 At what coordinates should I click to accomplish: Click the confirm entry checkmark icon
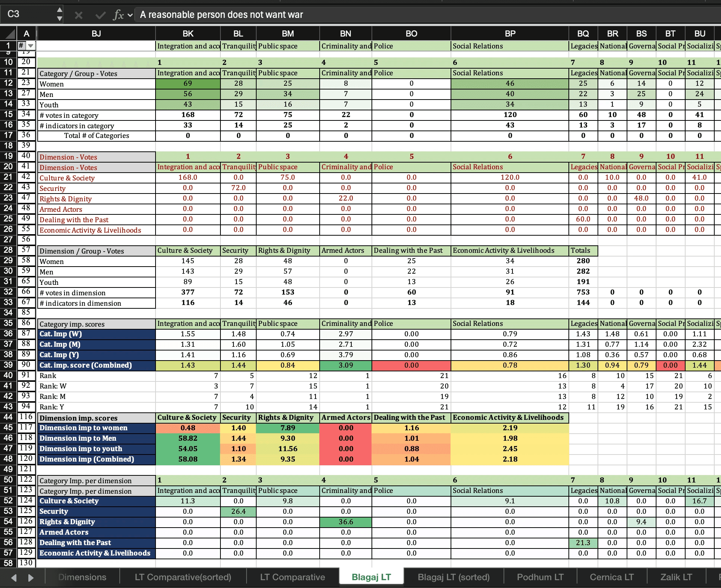coord(100,15)
